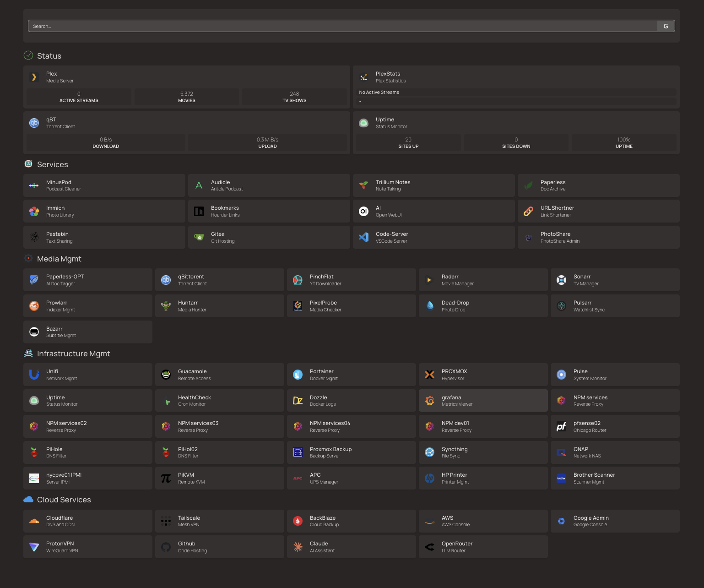Open the Guacamole Remote Access link
The width and height of the screenshot is (704, 588).
pos(220,375)
